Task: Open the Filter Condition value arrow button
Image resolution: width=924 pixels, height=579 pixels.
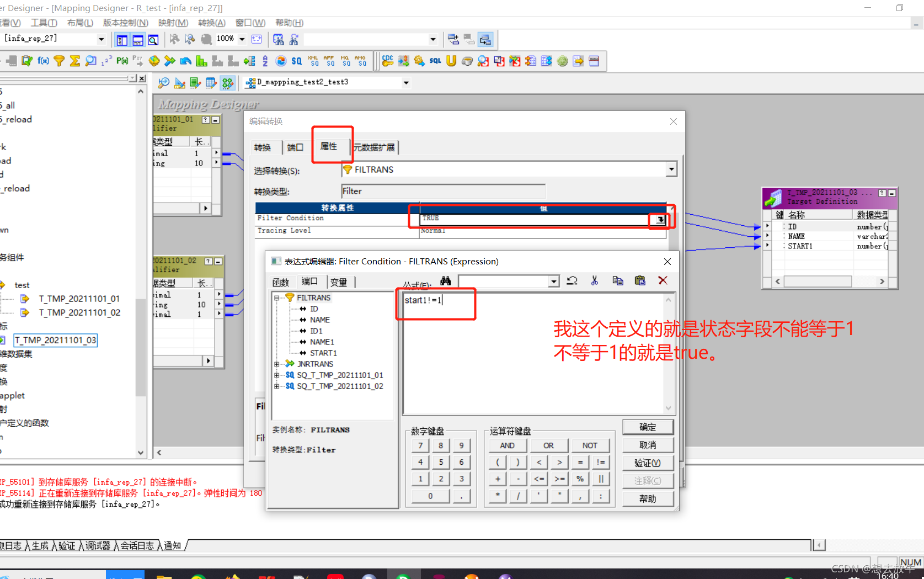Action: 660,220
